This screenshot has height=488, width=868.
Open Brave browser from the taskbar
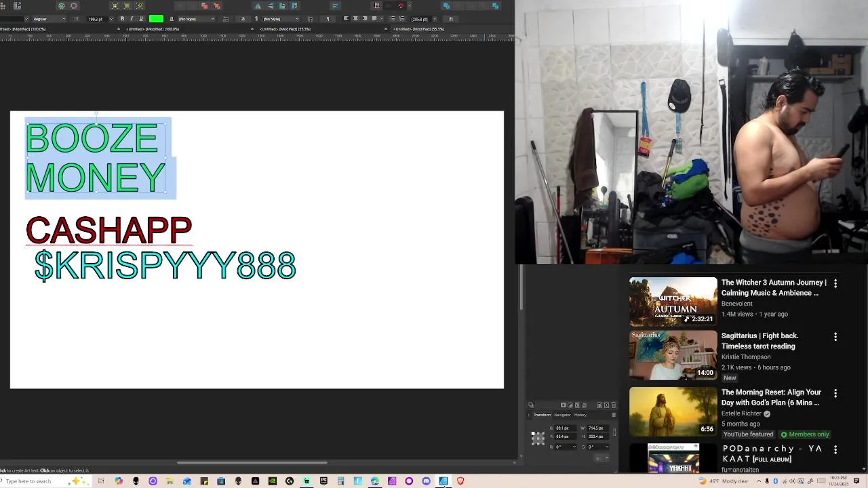click(x=460, y=481)
